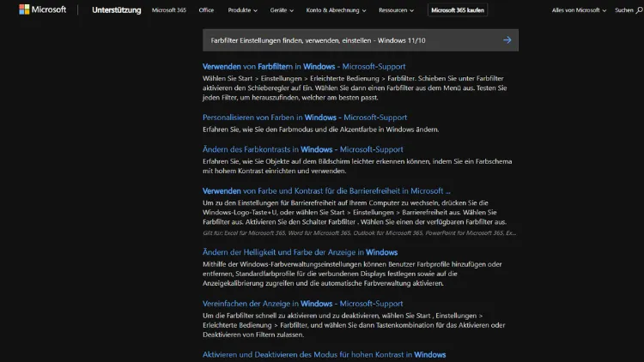Expand the Produkte dropdown
This screenshot has height=362, width=644.
point(242,9)
